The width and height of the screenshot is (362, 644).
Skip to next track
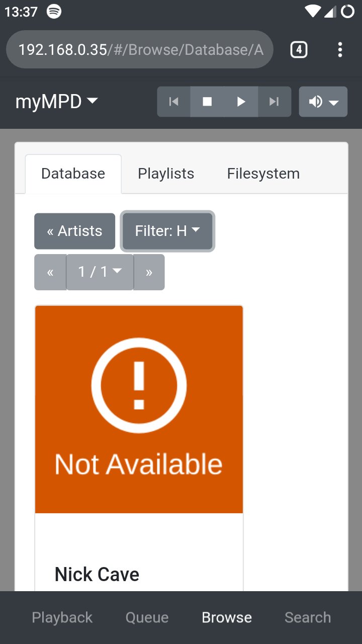pyautogui.click(x=274, y=102)
